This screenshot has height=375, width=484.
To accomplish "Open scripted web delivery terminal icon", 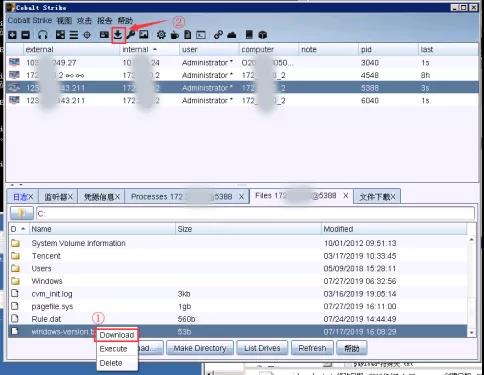I will [201, 35].
